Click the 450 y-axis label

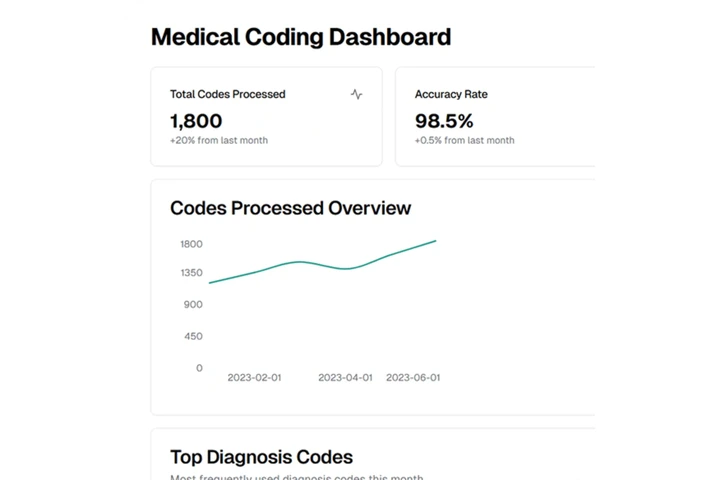193,337
